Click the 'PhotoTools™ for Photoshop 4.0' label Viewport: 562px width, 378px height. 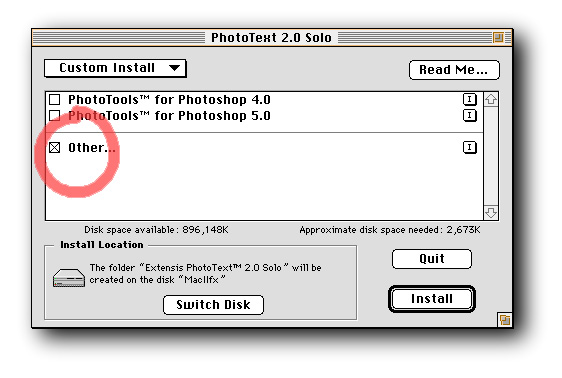coord(169,99)
